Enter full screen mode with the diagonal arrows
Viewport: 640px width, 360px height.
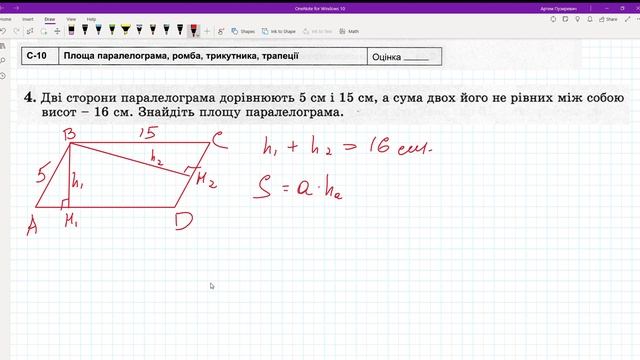tap(628, 19)
